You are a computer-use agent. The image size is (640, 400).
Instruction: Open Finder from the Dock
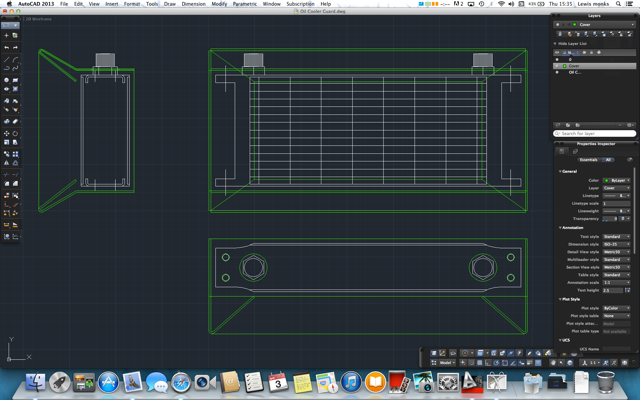[35, 383]
